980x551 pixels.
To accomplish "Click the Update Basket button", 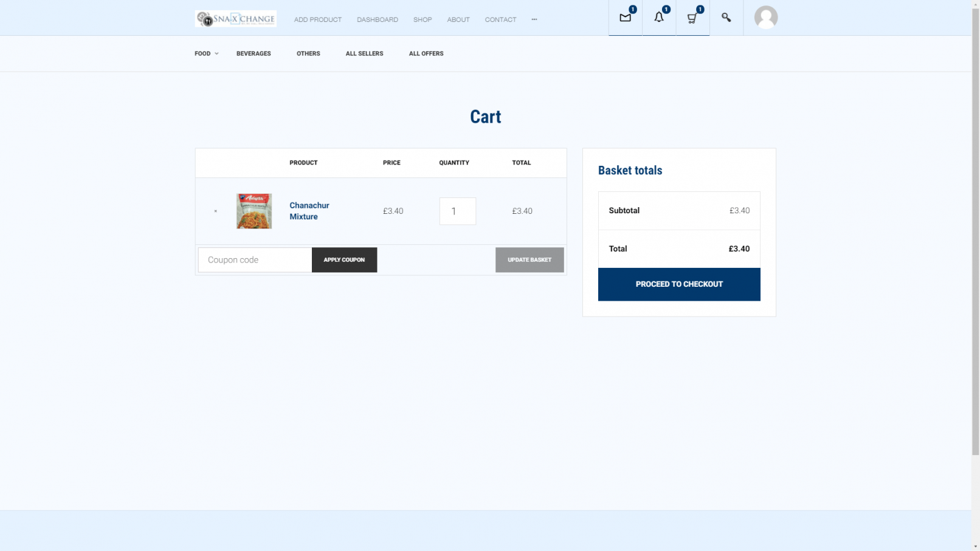I will click(x=530, y=260).
